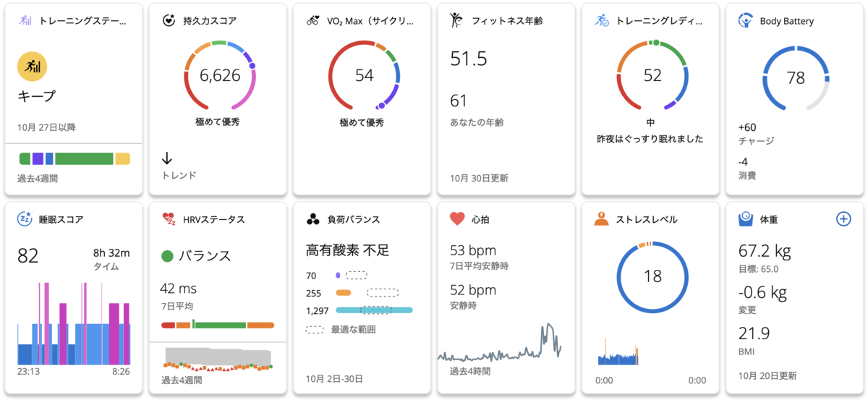Click the HRVステータス heart icon
868x400 pixels.
coord(169,219)
